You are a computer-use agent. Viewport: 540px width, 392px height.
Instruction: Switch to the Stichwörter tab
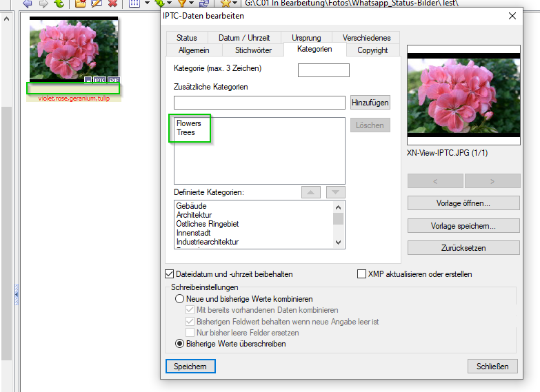pyautogui.click(x=253, y=50)
